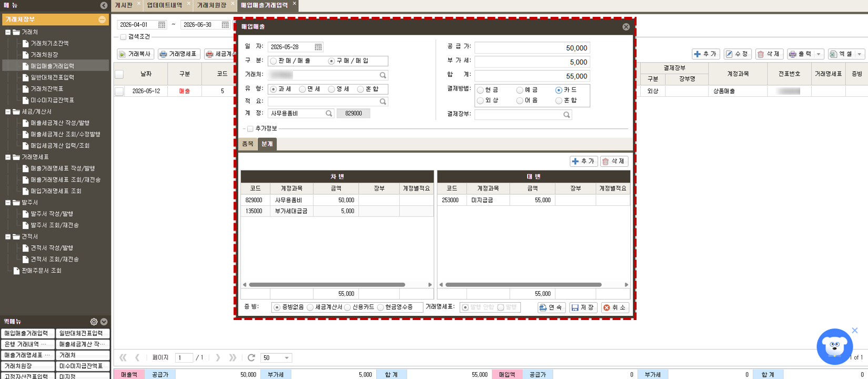The width and height of the screenshot is (868, 379).
Task: Click 공급가 amount field 50,000
Action: 532,48
